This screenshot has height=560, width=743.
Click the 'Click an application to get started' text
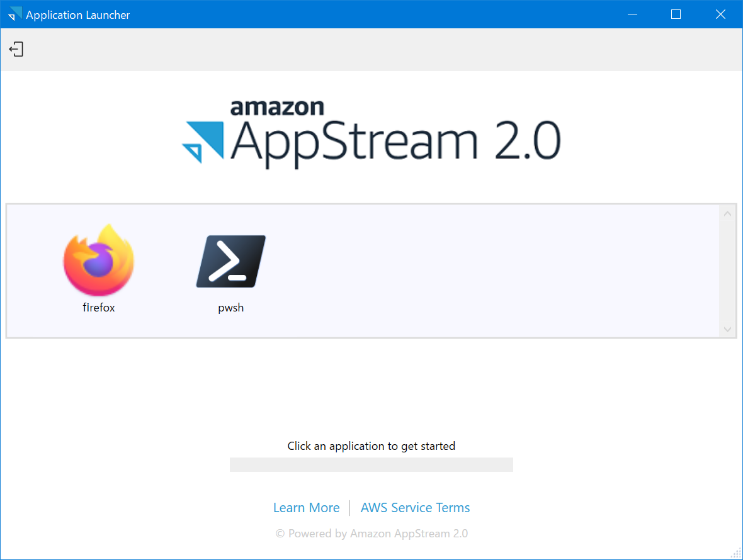tap(371, 445)
